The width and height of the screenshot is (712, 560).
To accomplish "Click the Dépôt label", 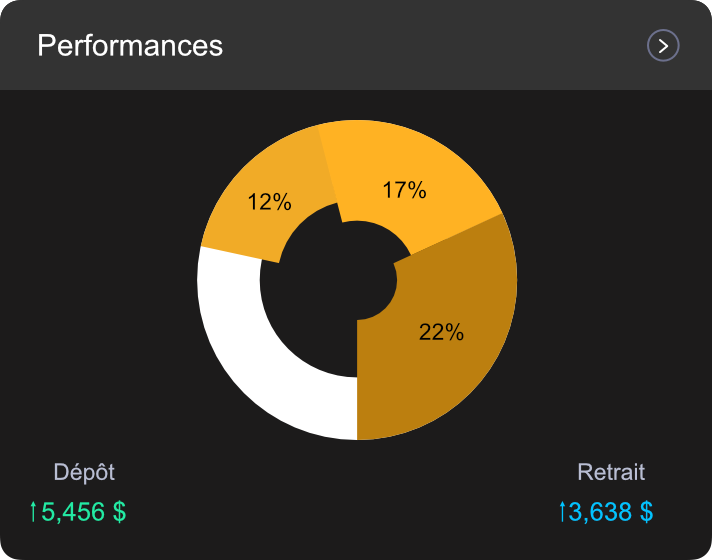I will [84, 472].
